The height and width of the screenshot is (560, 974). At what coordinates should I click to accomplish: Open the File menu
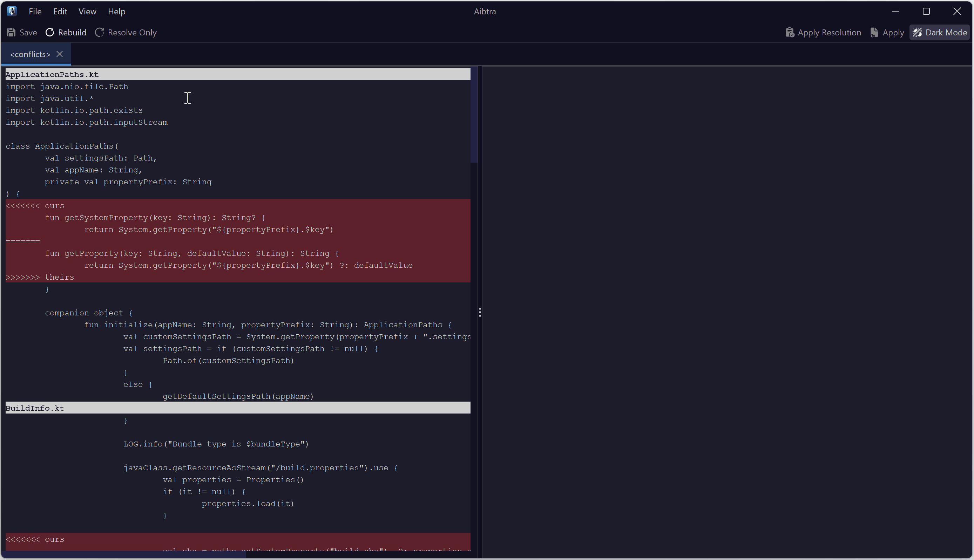coord(35,11)
